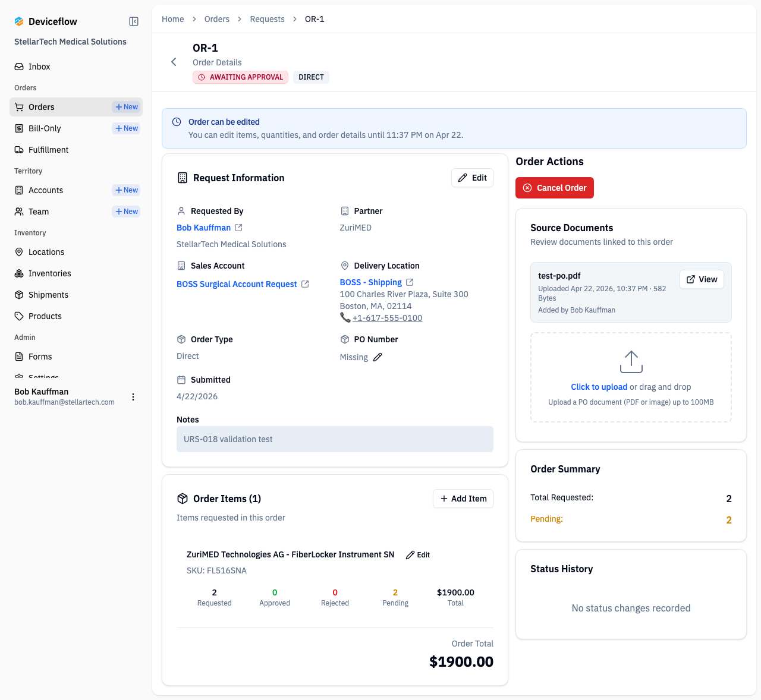Open Shipments in the sidebar
Image resolution: width=761 pixels, height=700 pixels.
click(x=76, y=295)
